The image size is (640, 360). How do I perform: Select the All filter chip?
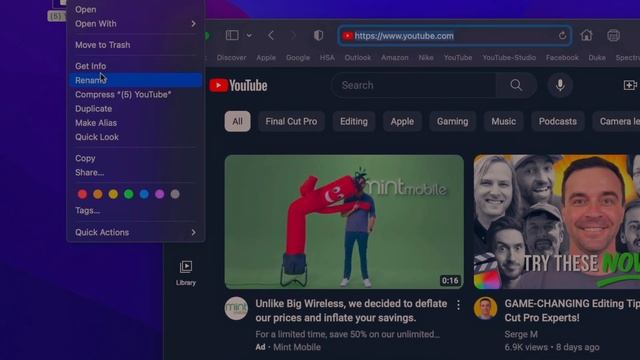pos(237,121)
